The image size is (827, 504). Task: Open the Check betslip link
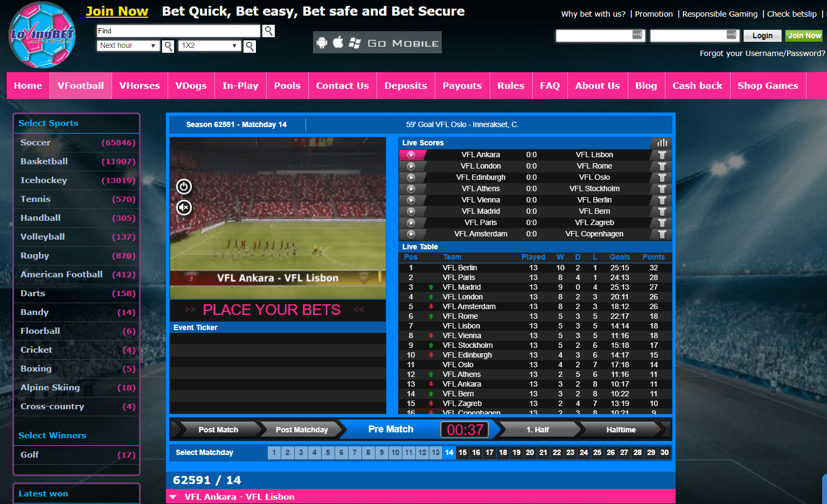(791, 14)
